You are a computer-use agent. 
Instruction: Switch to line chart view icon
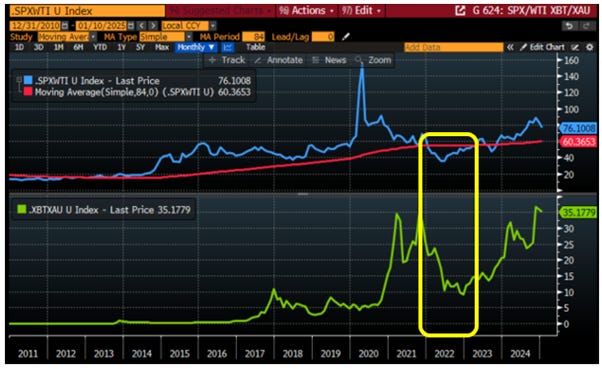228,47
